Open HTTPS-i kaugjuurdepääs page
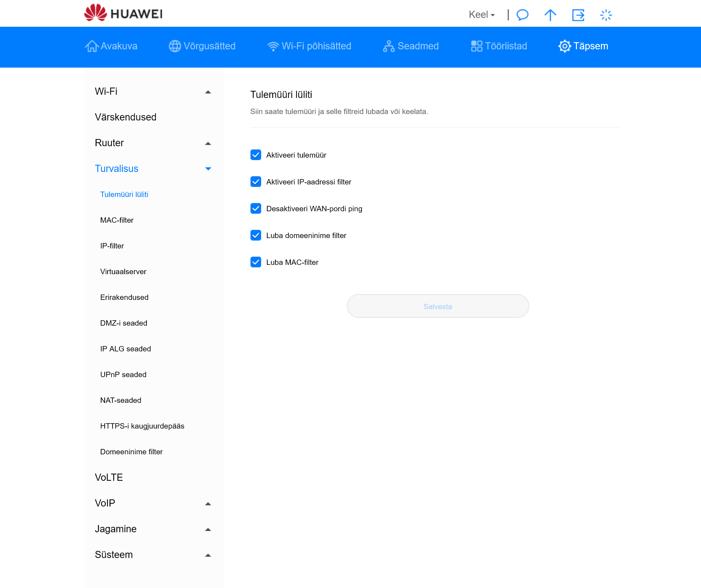This screenshot has width=701, height=588. click(x=142, y=426)
